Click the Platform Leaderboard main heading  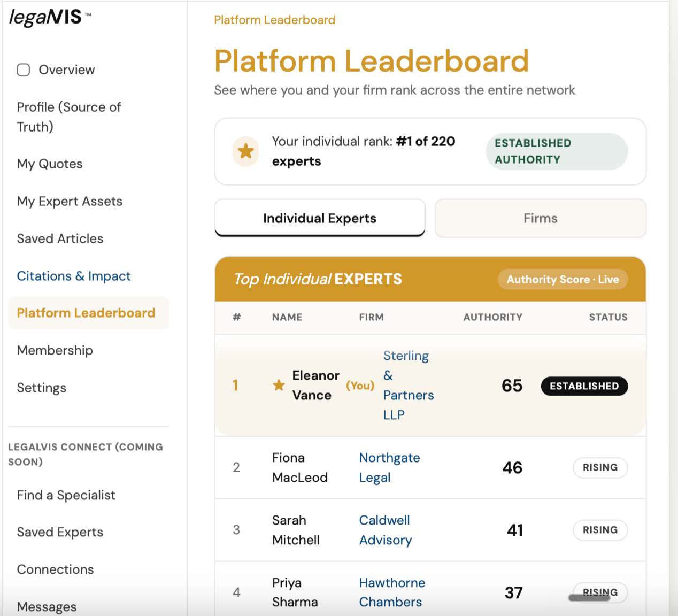coord(372,60)
